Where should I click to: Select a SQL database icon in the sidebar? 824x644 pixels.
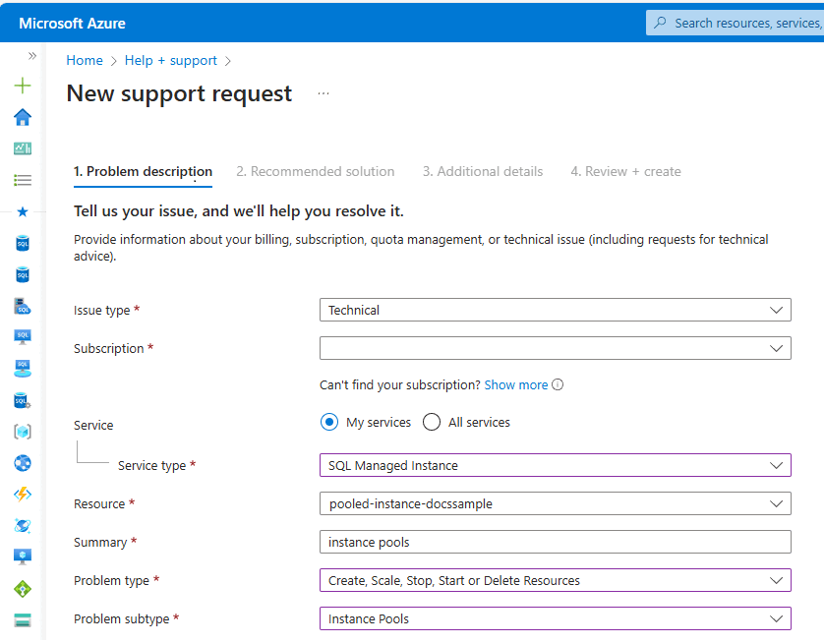22,243
